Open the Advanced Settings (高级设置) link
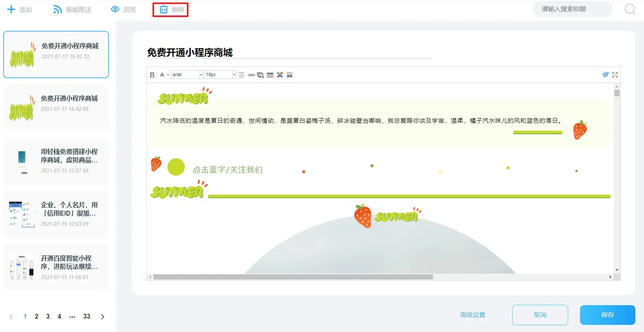 click(x=472, y=315)
